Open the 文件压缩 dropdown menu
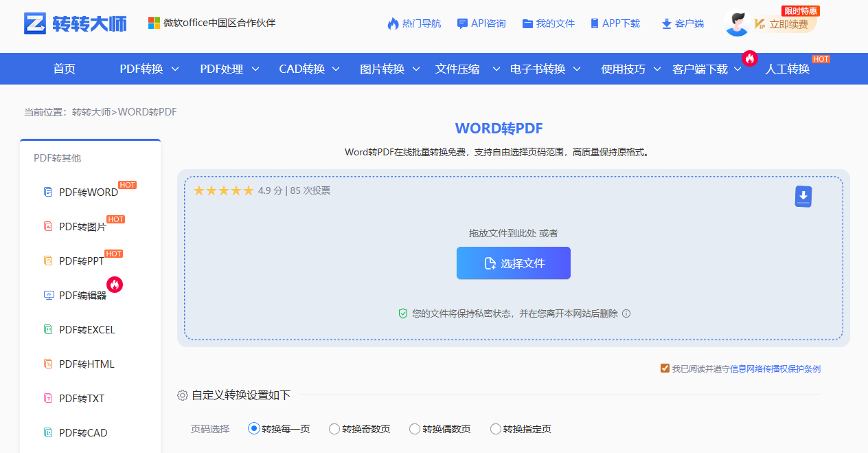This screenshot has width=868, height=453. click(458, 69)
